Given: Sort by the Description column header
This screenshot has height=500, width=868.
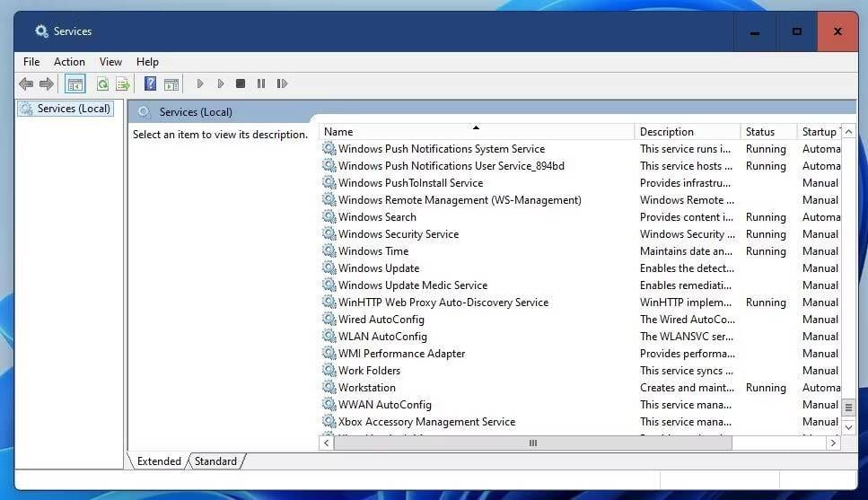Looking at the screenshot, I should pyautogui.click(x=687, y=132).
